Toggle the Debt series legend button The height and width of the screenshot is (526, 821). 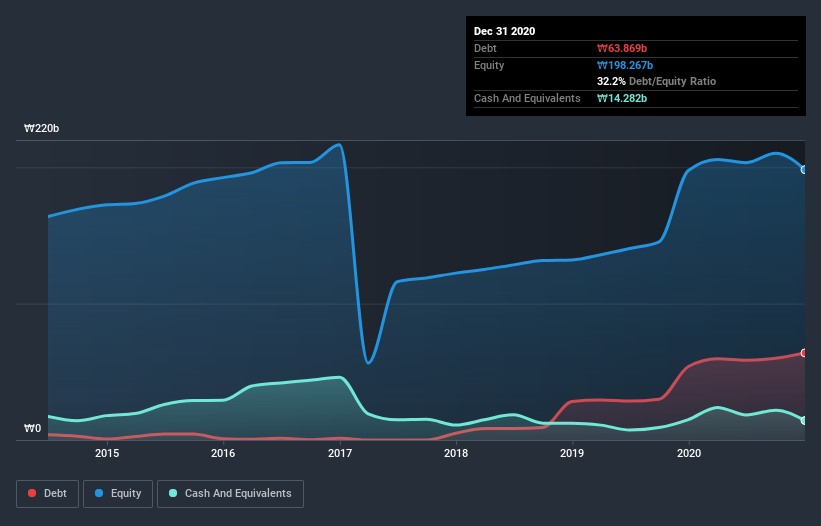click(x=48, y=494)
